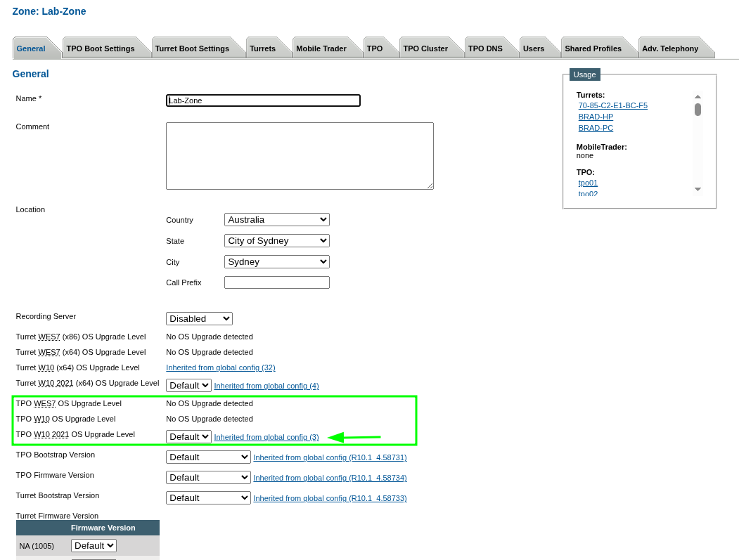Expand the City dropdown
Viewport: 739px width, 560px height.
[x=276, y=262]
